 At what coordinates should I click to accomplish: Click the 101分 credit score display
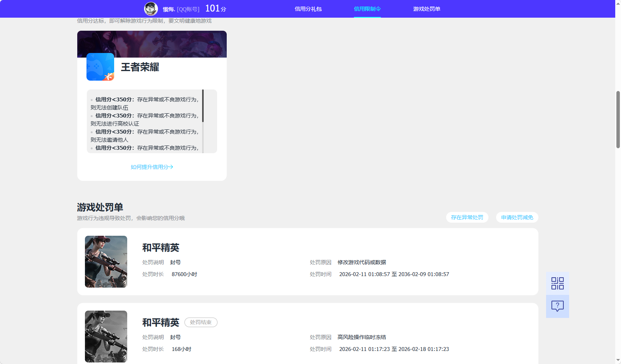(x=214, y=8)
